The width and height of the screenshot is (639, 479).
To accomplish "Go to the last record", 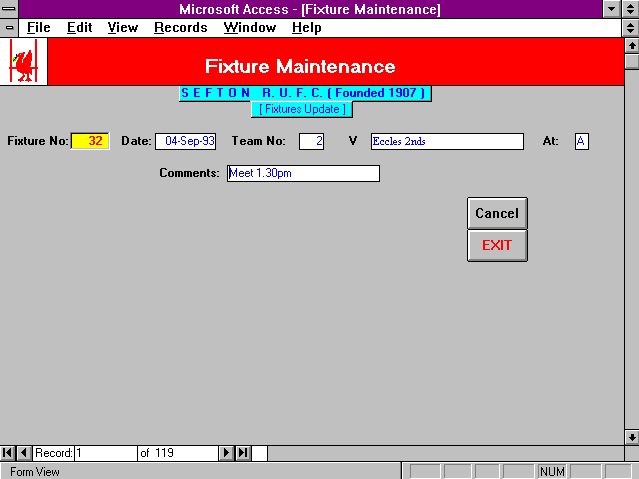I will click(x=243, y=453).
